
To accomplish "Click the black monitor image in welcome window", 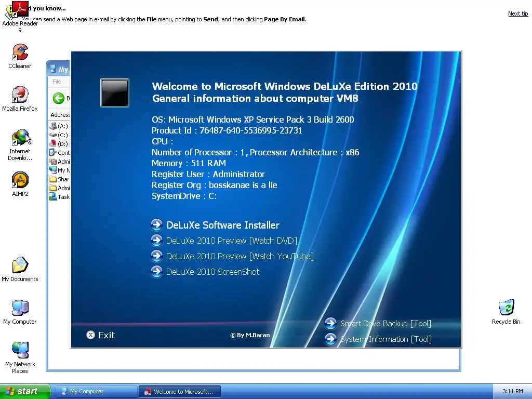I will (115, 92).
